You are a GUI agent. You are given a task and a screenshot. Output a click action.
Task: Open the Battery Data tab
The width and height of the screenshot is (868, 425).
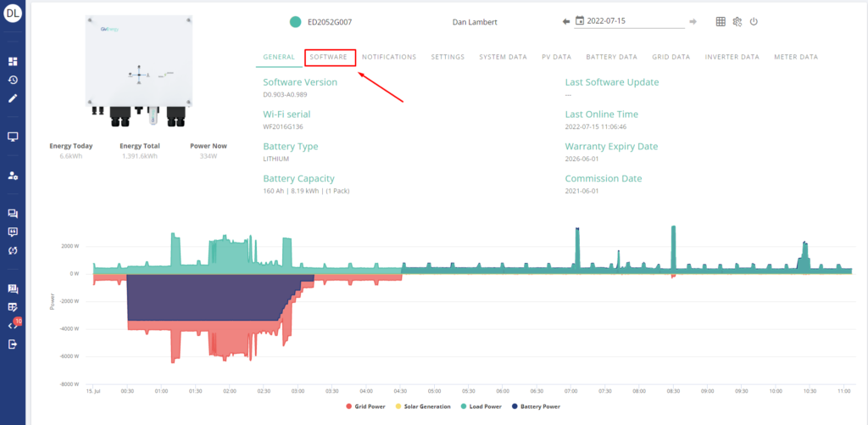point(611,57)
